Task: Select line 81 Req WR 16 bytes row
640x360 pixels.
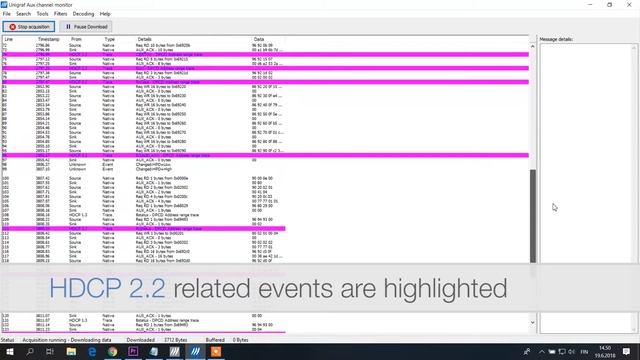Action: [265, 87]
